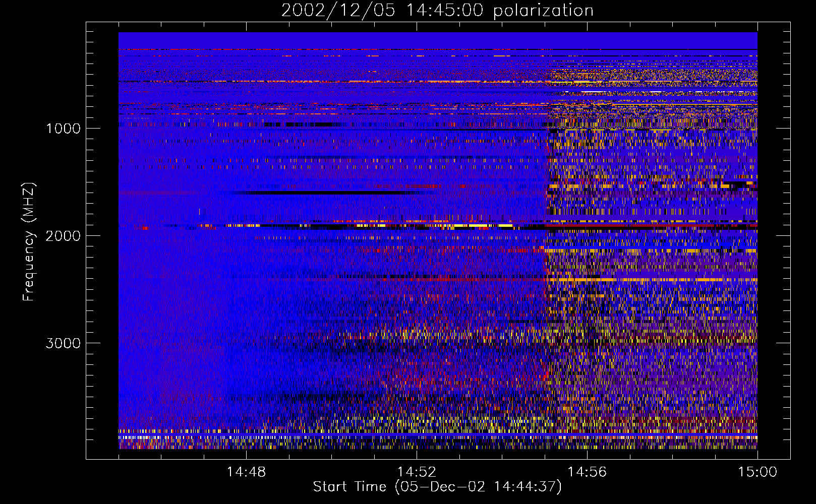Click the 'Start Time (05-Dec-02 14:44:37)' label

point(437,487)
